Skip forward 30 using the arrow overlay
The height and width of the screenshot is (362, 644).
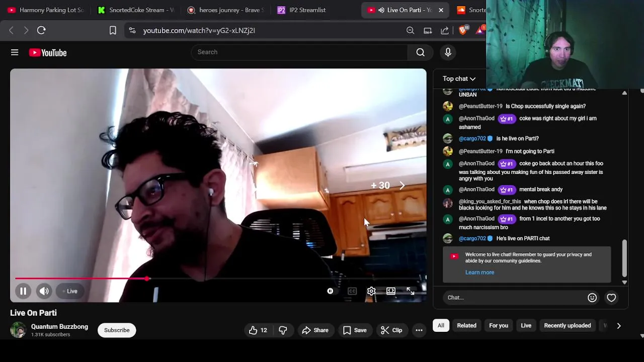[x=402, y=186]
